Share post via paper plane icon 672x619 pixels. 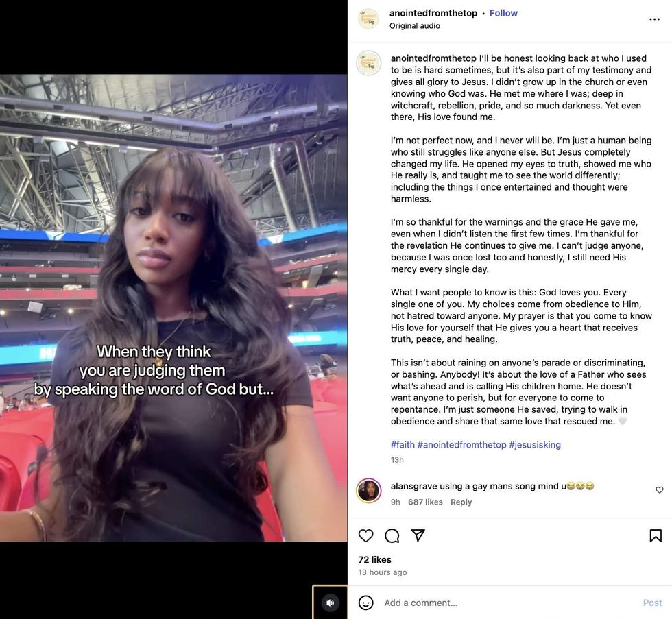pos(418,535)
